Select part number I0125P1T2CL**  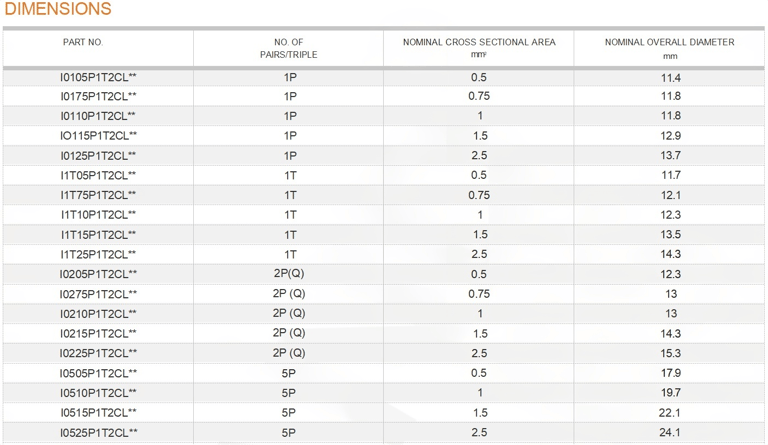coord(98,156)
